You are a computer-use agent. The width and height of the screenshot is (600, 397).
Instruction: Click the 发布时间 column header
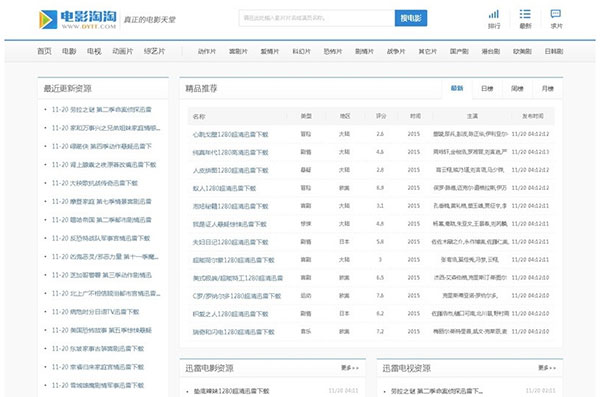coord(533,116)
